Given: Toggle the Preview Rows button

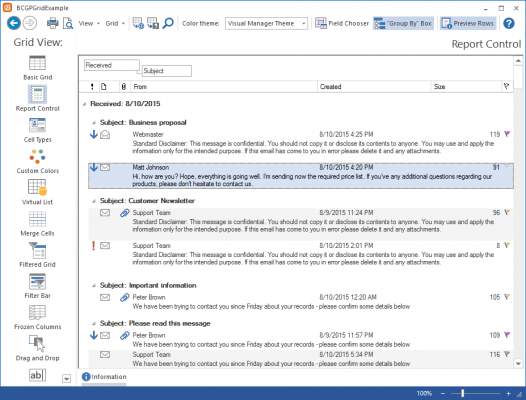Looking at the screenshot, I should (x=468, y=23).
